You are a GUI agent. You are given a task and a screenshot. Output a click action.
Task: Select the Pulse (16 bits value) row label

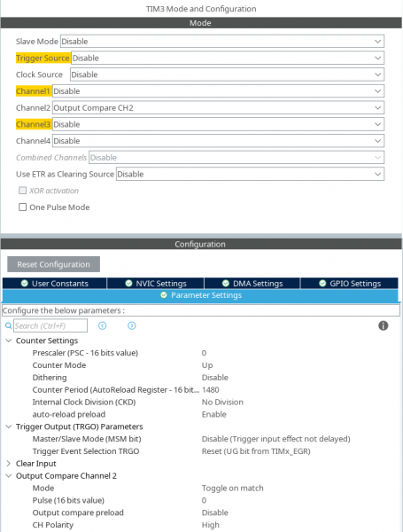click(68, 500)
